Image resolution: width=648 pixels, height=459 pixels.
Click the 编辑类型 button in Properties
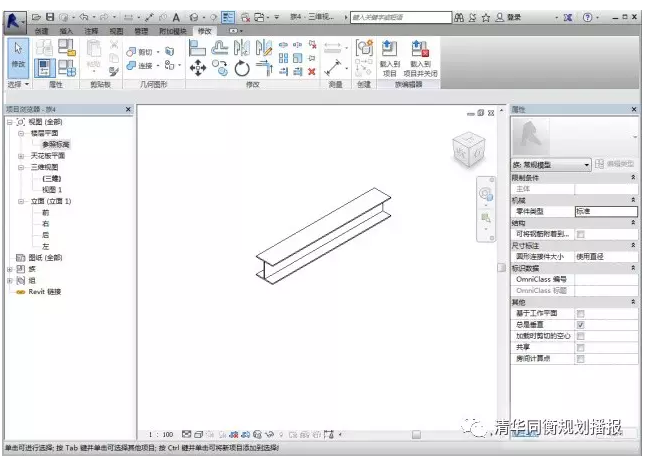pyautogui.click(x=615, y=164)
